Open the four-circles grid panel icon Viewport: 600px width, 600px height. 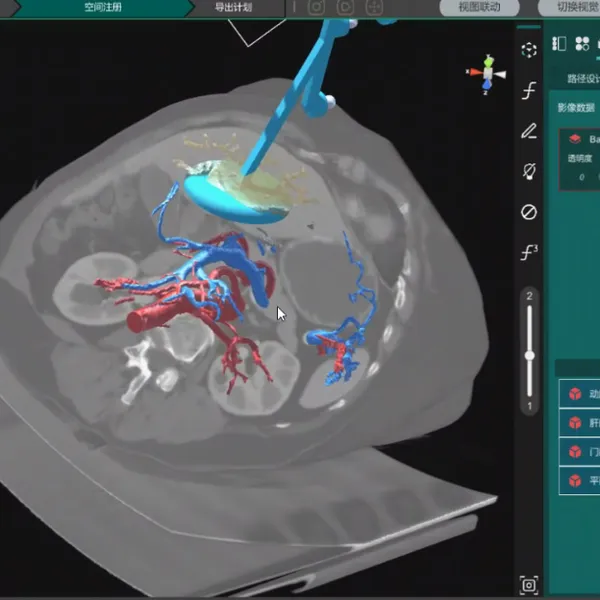(582, 44)
